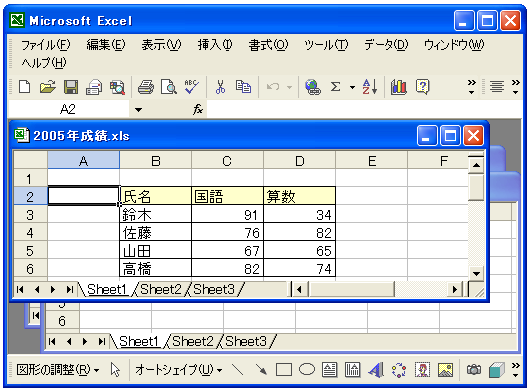Open the 書式(O) menu
Image resolution: width=531 pixels, height=391 pixels.
click(x=268, y=45)
